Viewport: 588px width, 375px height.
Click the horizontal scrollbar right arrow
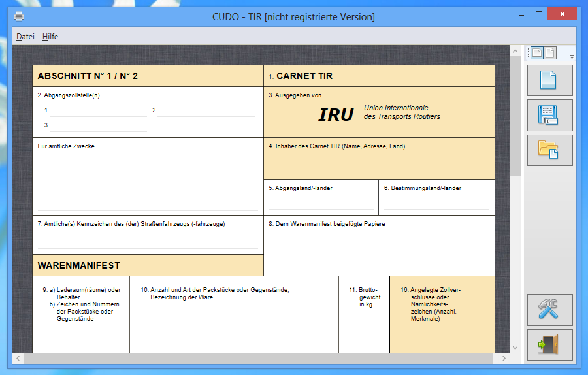(504, 358)
